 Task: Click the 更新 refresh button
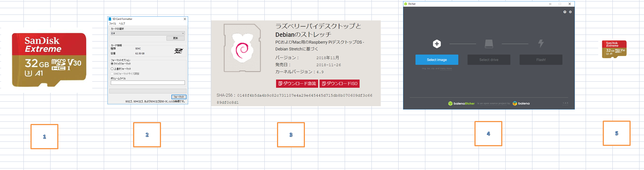176,38
